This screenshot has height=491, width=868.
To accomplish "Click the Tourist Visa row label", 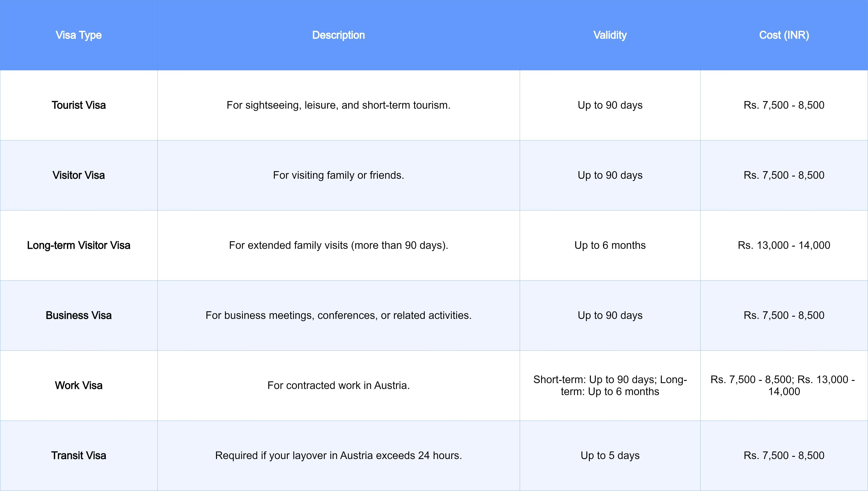I will pyautogui.click(x=79, y=105).
